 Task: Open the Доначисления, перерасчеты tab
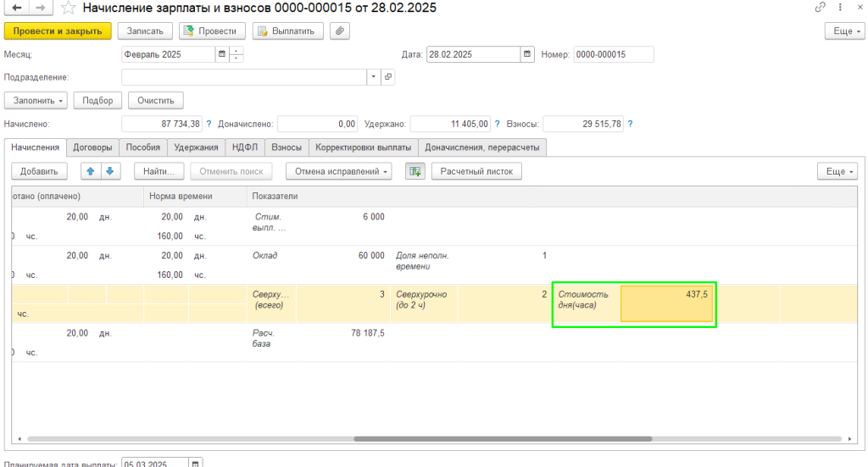[x=482, y=147]
